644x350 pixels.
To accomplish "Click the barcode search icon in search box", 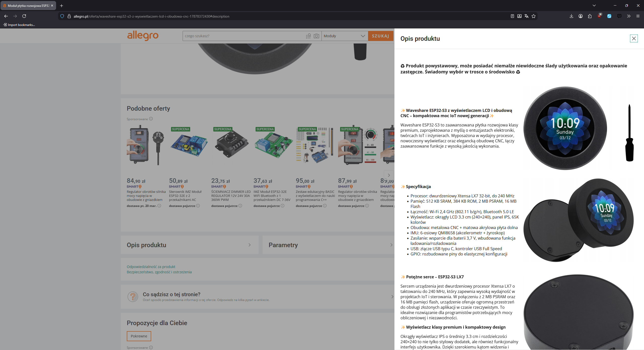I will tap(308, 36).
